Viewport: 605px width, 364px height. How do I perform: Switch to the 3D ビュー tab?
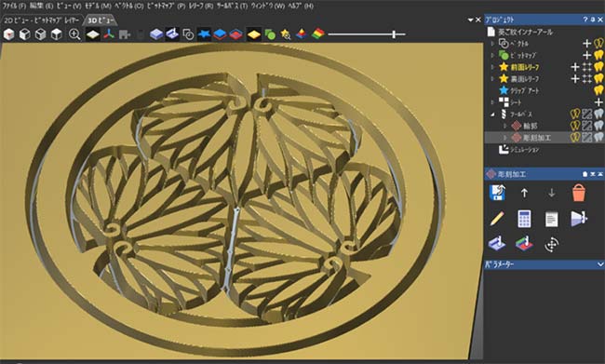click(x=101, y=20)
